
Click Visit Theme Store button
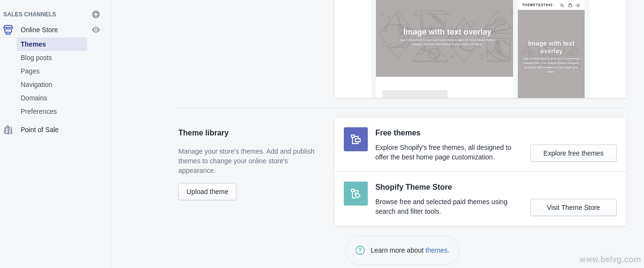574,207
